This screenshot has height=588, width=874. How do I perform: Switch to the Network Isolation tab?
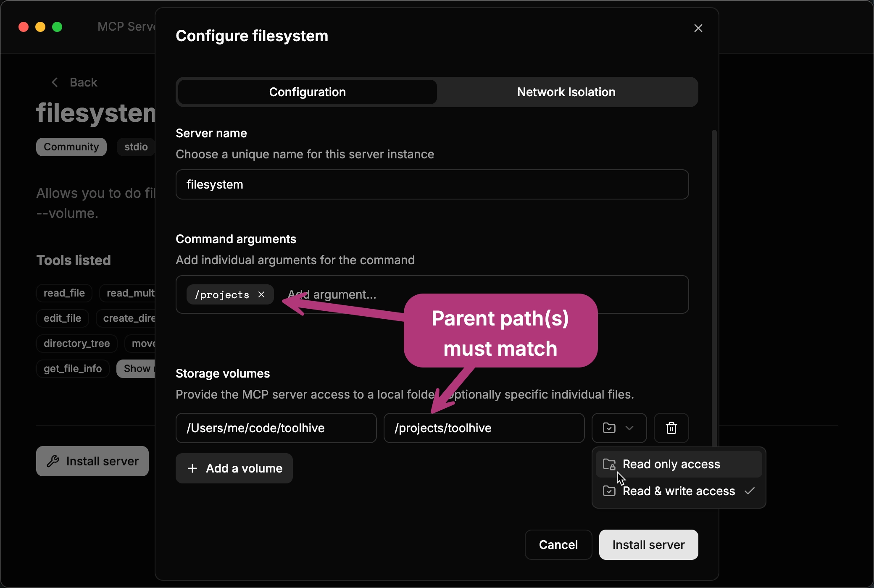pyautogui.click(x=566, y=92)
